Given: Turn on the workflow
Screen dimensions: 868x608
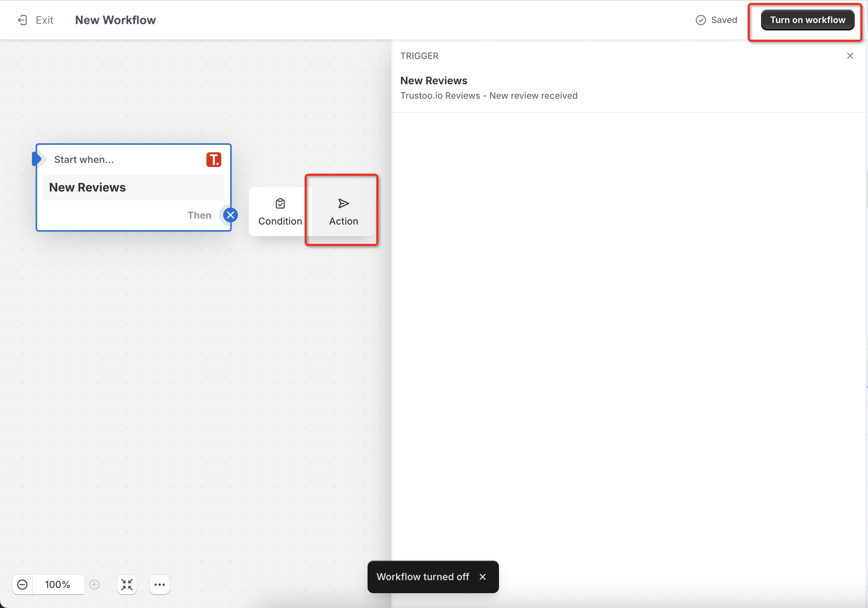Looking at the screenshot, I should [807, 20].
